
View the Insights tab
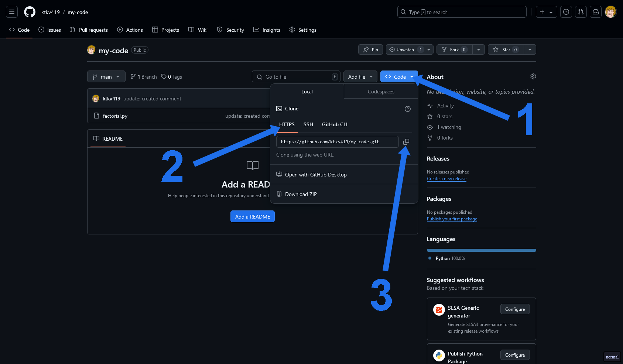click(267, 30)
